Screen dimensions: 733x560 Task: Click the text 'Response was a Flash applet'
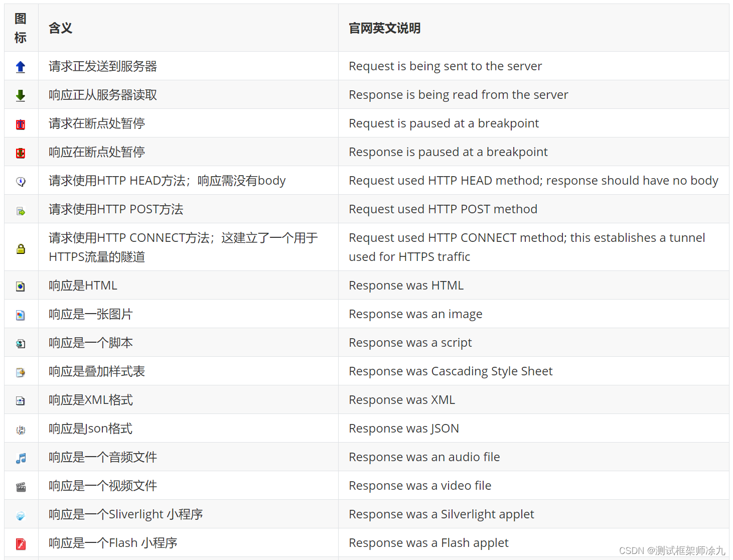[429, 543]
